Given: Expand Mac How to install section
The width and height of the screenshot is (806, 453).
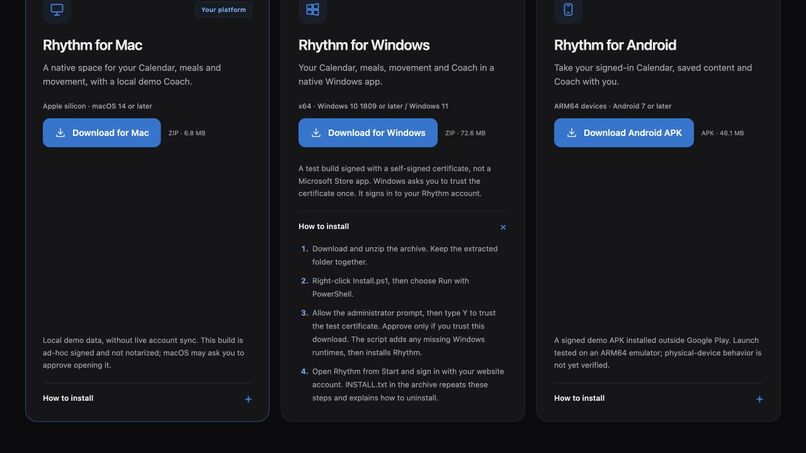Looking at the screenshot, I should pos(147,398).
